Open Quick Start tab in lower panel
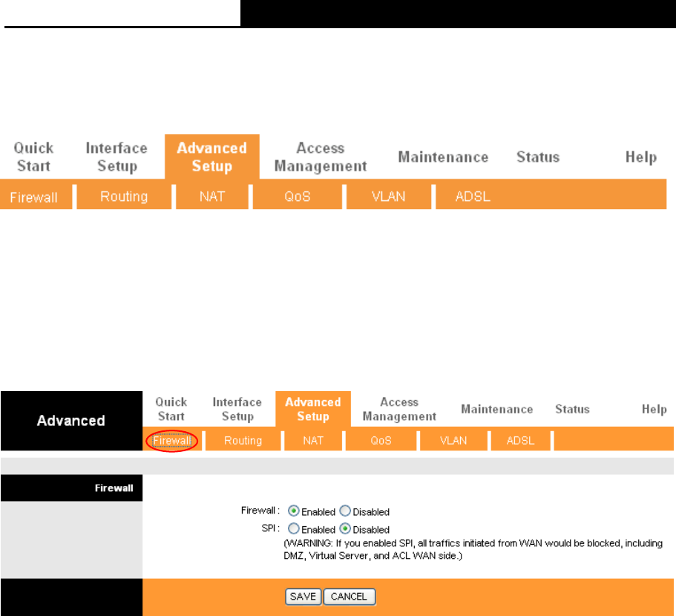Viewport: 676px width, 616px height. (x=171, y=409)
